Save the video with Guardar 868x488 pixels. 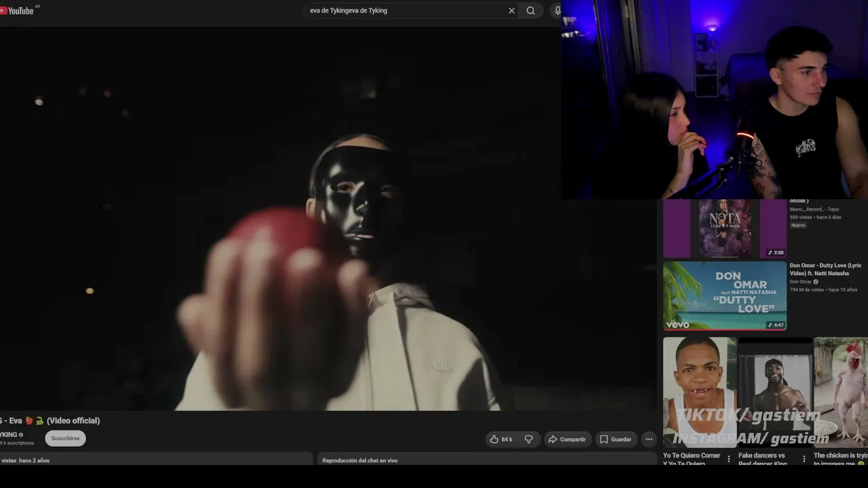coord(616,439)
